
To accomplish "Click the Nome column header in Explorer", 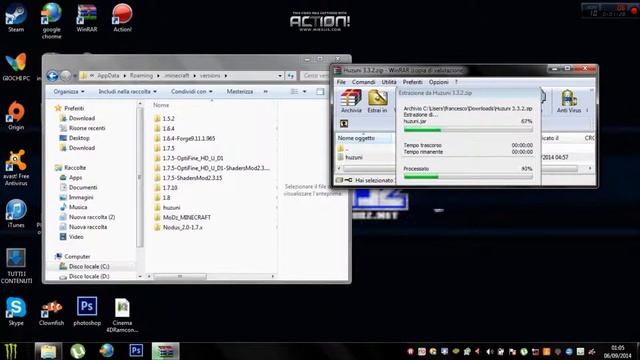I will coord(161,105).
